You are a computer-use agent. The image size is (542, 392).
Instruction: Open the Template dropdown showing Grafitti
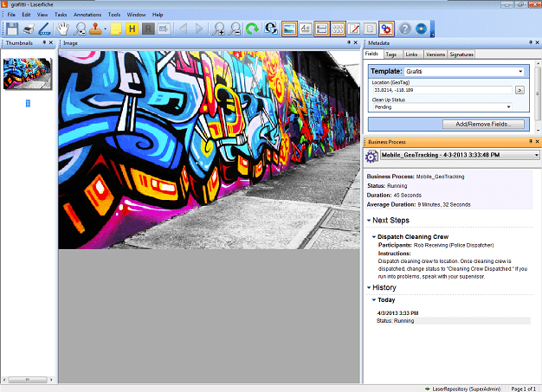[465, 72]
